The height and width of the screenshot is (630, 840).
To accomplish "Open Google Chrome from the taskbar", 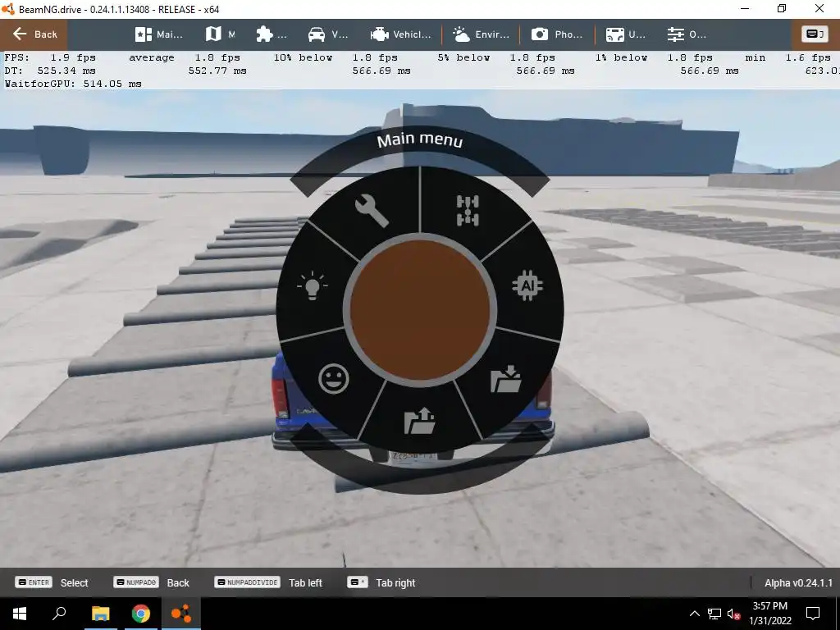I will [x=141, y=614].
